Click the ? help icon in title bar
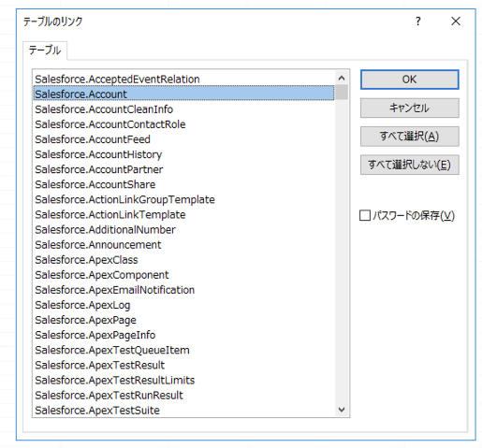This screenshot has height=448, width=482. [418, 22]
